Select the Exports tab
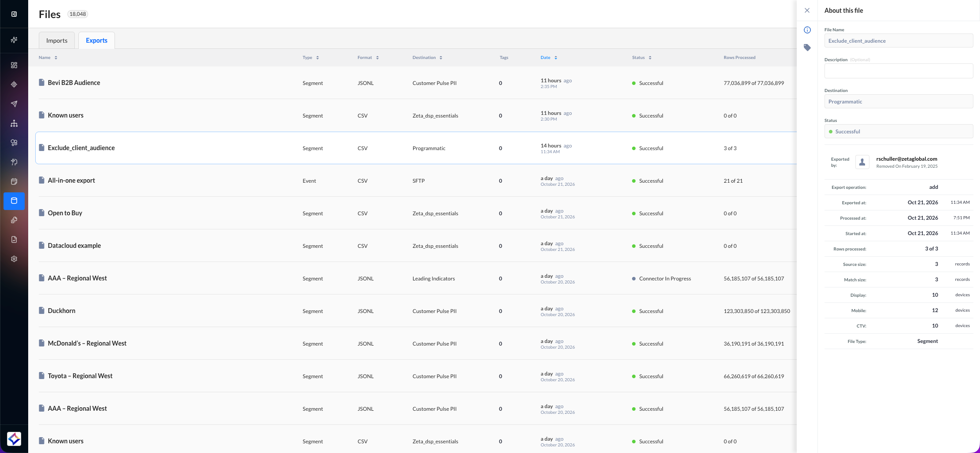980x453 pixels. [x=96, y=41]
